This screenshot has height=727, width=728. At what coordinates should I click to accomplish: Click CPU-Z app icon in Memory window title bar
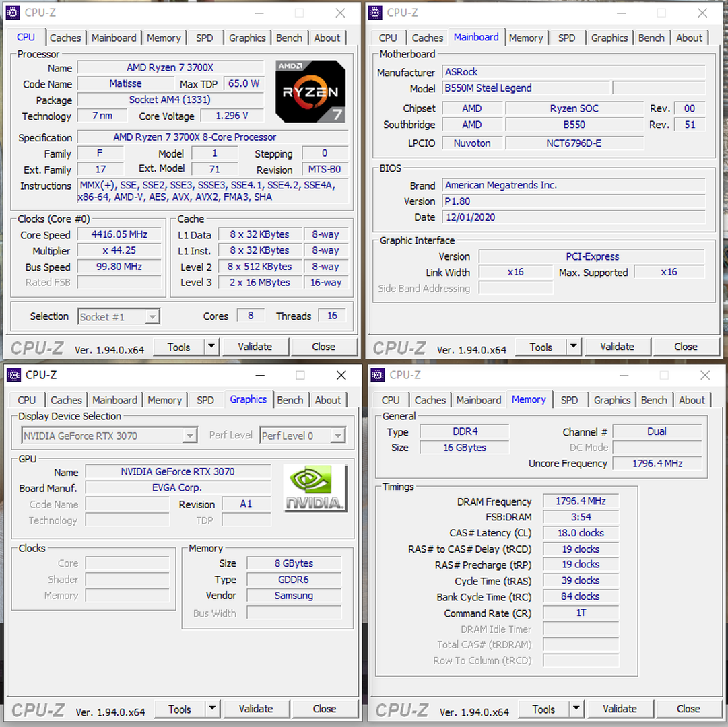[377, 374]
